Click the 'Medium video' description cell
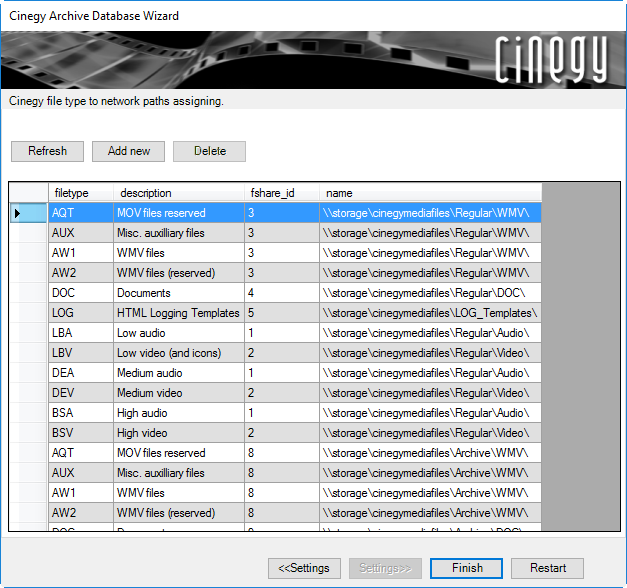This screenshot has height=588, width=627. (179, 393)
